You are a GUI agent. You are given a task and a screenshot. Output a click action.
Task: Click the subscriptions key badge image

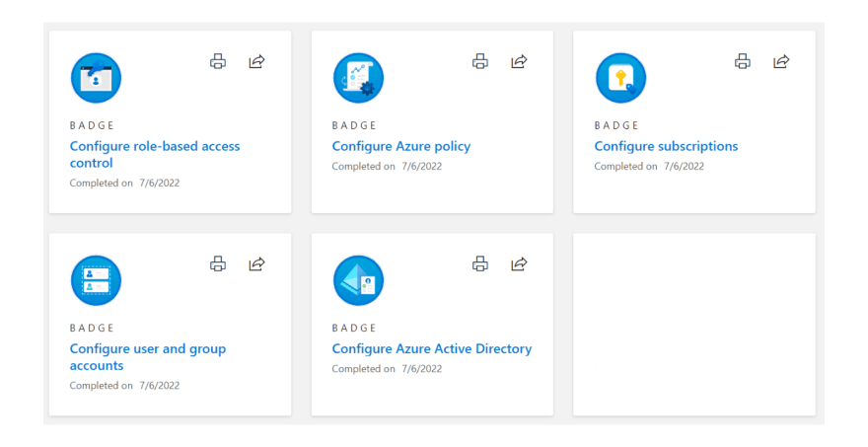[620, 78]
